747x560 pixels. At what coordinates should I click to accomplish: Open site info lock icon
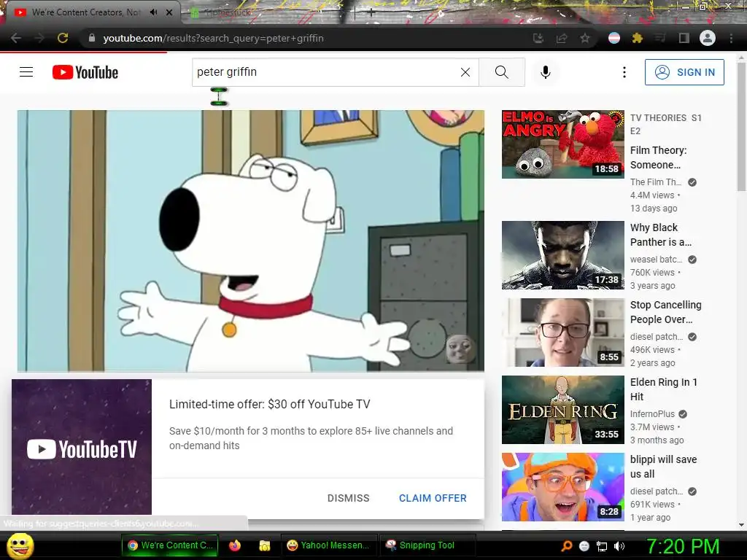point(92,38)
